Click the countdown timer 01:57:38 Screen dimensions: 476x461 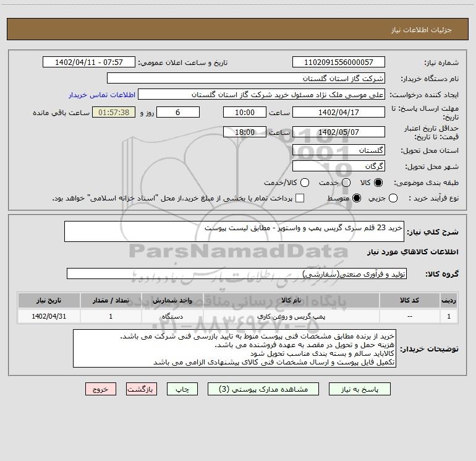point(114,112)
